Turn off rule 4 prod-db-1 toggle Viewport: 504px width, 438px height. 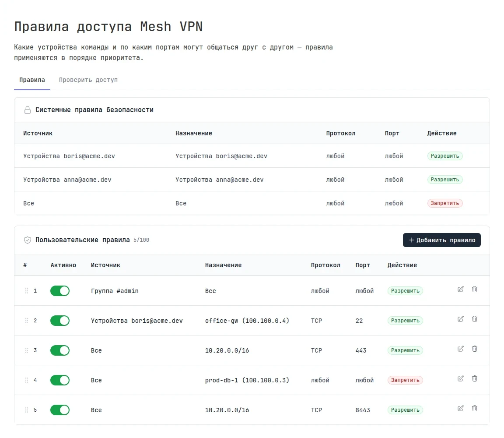click(60, 380)
